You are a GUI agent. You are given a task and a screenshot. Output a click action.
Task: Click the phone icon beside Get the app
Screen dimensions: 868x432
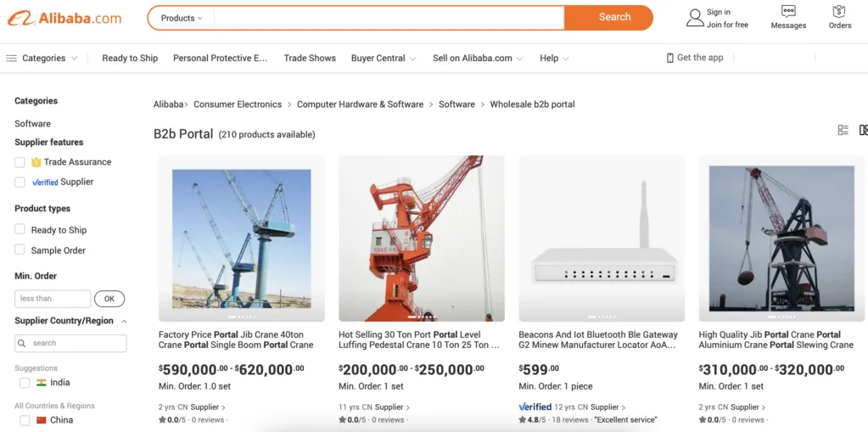[670, 58]
